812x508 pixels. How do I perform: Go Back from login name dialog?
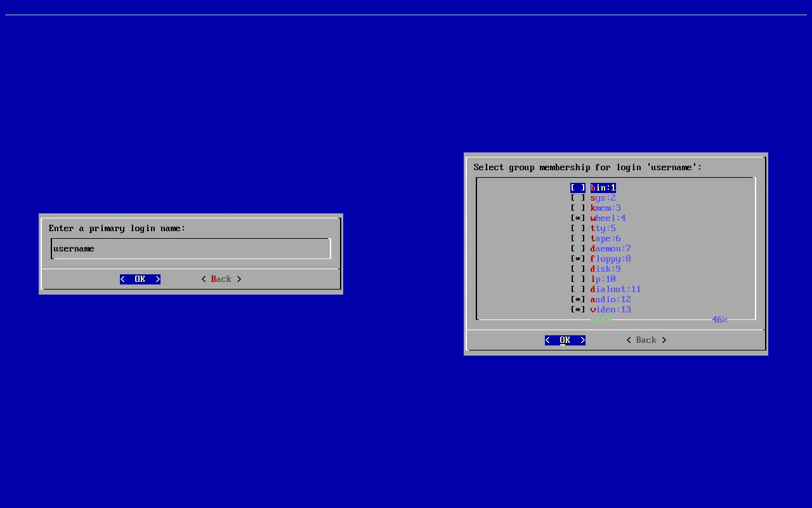[x=221, y=279]
